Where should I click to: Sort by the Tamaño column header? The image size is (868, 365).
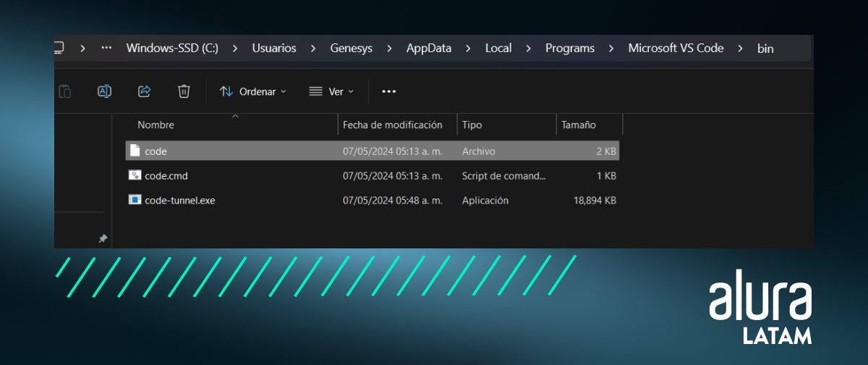(579, 125)
